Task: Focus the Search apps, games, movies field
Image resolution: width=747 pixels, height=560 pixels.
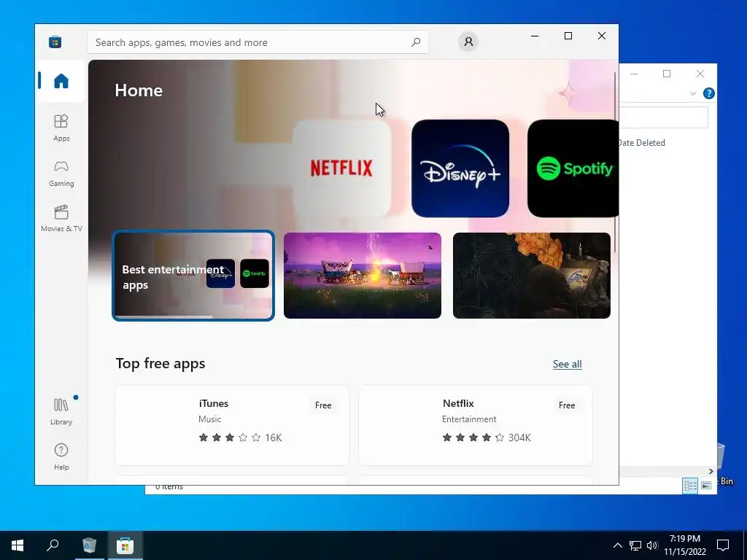Action: 258,42
